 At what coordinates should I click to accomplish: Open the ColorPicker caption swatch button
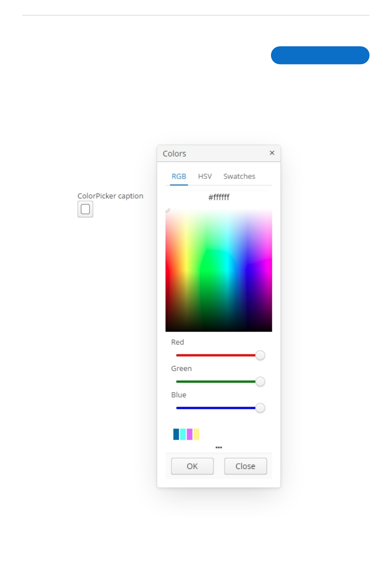[85, 209]
